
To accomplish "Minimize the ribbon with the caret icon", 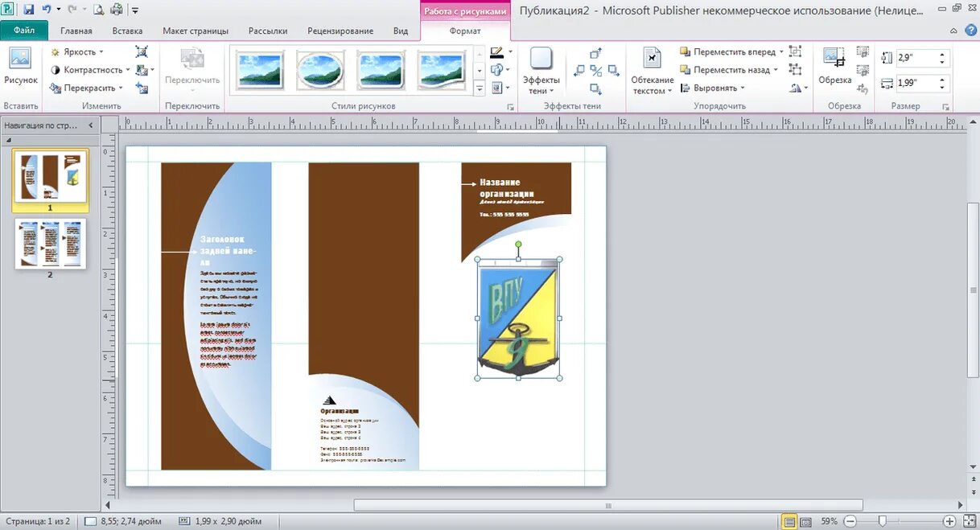I will [x=953, y=31].
